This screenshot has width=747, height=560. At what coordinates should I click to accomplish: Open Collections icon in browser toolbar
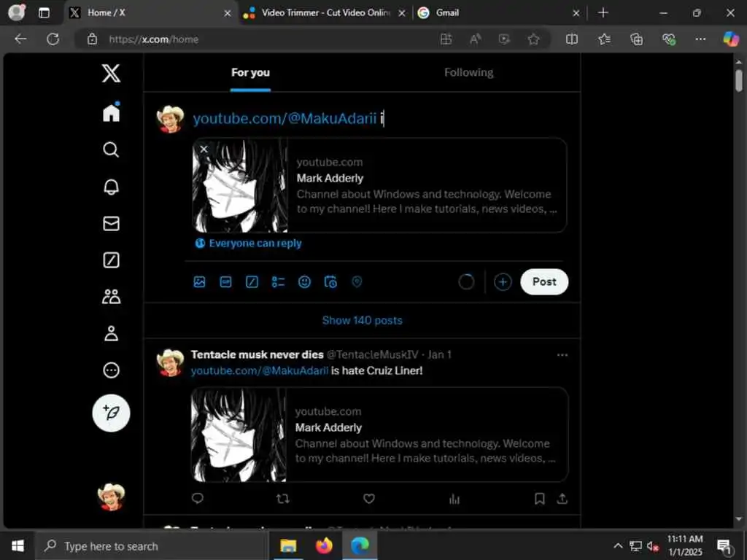tap(636, 39)
